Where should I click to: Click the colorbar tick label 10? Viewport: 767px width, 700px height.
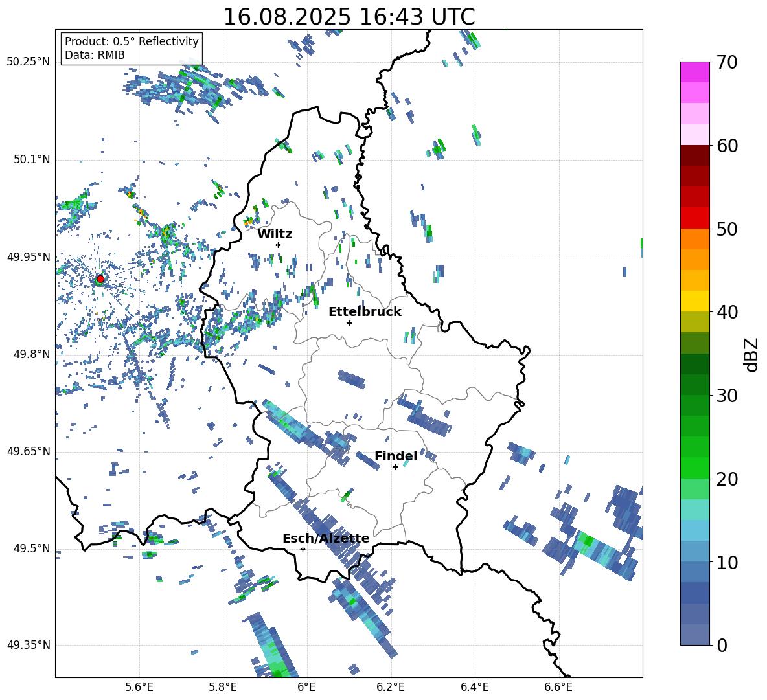coord(726,562)
